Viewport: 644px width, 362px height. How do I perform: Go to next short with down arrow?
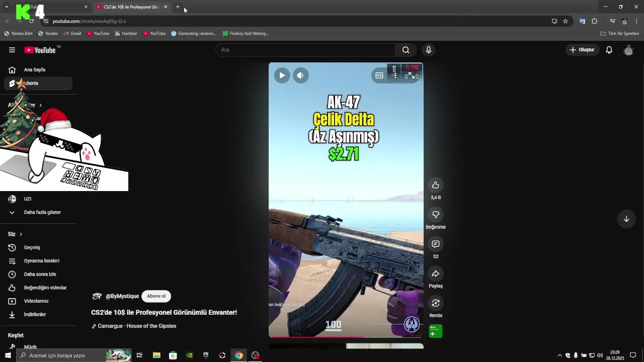coord(626,219)
